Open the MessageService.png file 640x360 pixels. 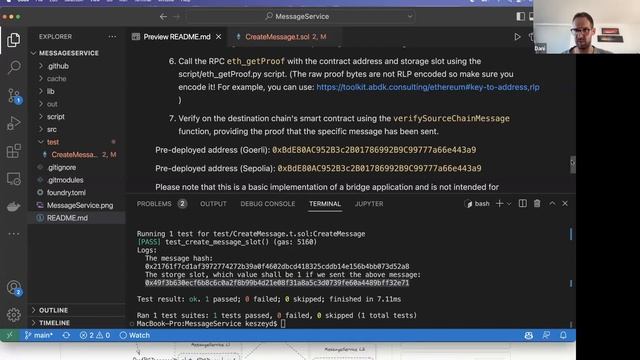pos(77,205)
